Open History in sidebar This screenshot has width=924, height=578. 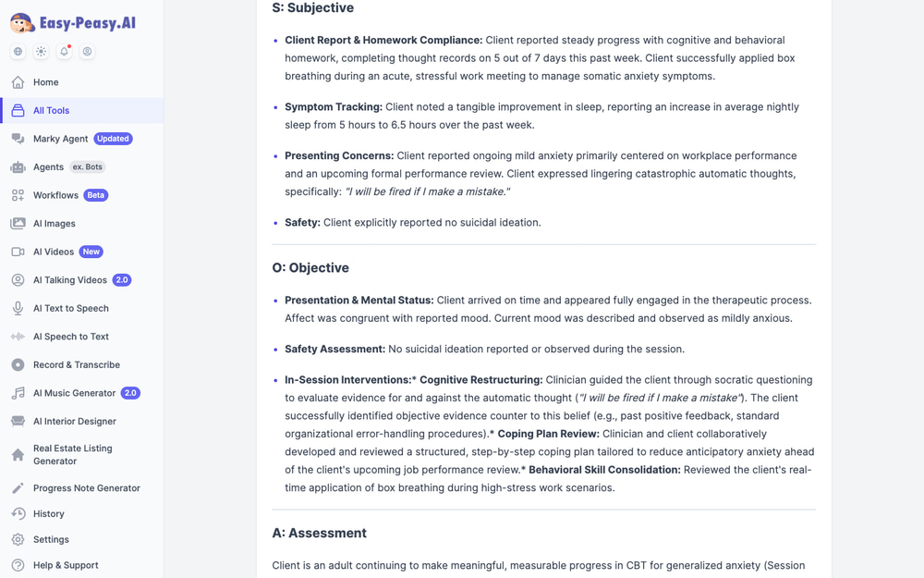point(82,513)
